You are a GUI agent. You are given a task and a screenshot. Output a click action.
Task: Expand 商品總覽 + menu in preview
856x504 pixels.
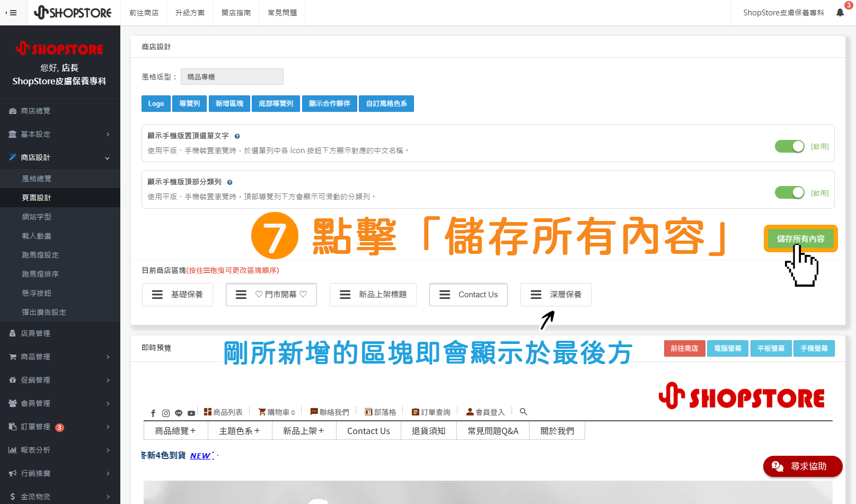coord(175,431)
